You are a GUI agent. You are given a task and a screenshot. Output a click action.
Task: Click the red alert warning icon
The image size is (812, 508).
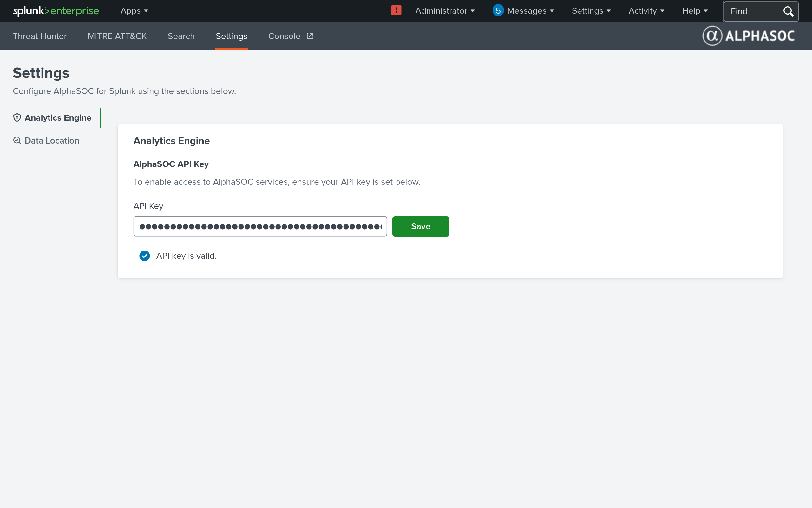click(396, 10)
